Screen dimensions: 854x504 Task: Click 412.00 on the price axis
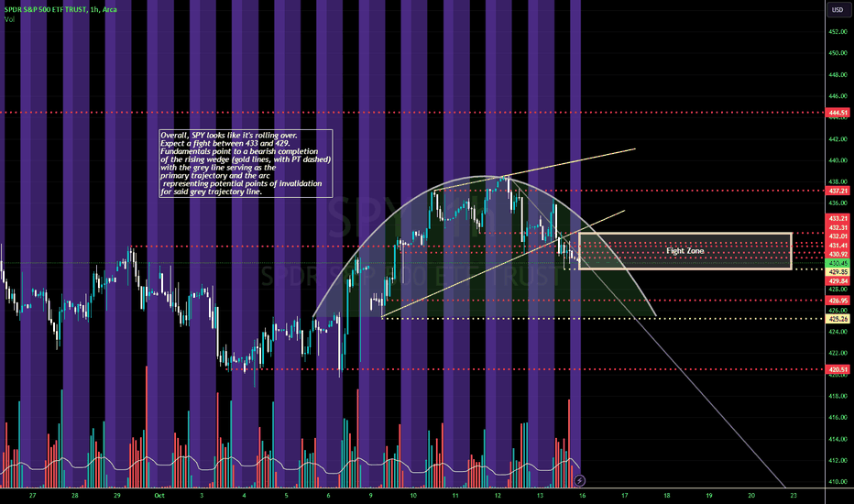click(838, 460)
